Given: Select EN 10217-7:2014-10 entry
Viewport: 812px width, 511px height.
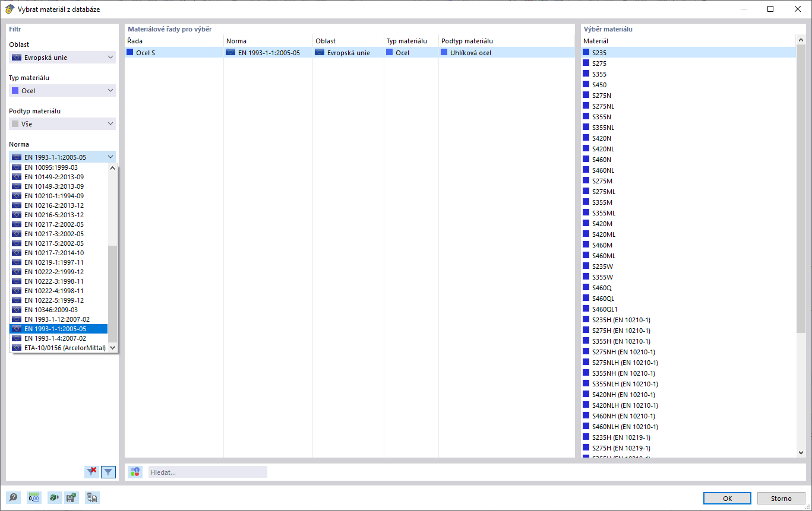Looking at the screenshot, I should 59,253.
